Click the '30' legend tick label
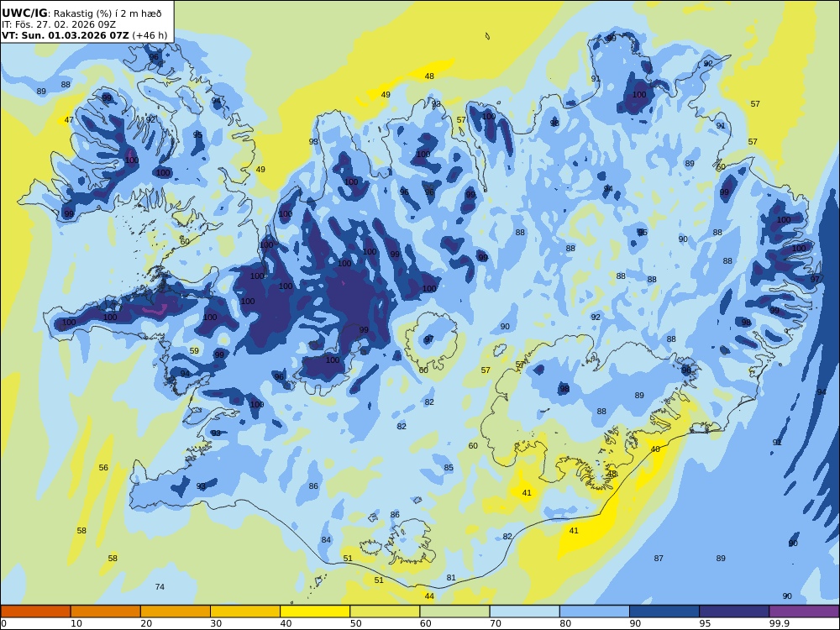840x630 pixels. click(216, 623)
